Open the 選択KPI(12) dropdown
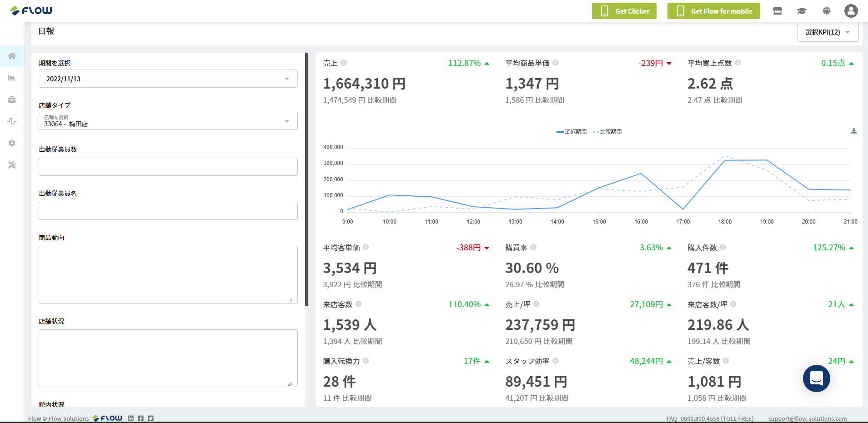Viewport: 868px width, 423px height. click(828, 32)
